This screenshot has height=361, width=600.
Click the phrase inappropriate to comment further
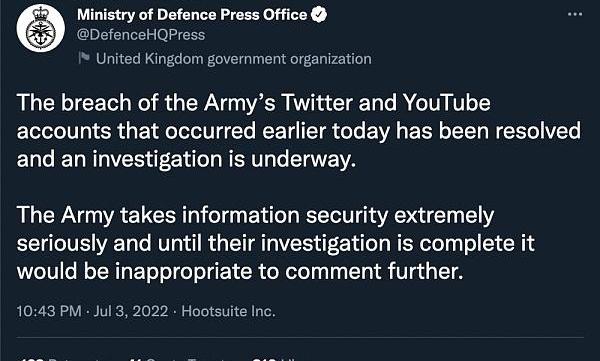[x=289, y=271]
